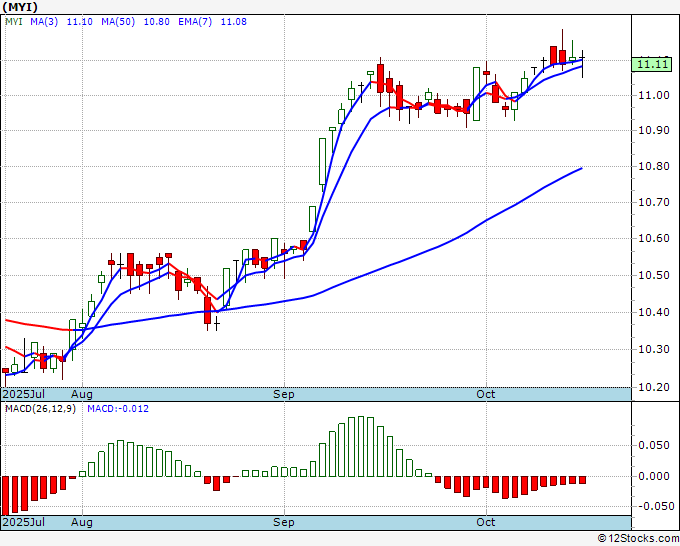680x546 pixels.
Task: Click the Sep marker on MACD timeline
Action: pos(284,522)
